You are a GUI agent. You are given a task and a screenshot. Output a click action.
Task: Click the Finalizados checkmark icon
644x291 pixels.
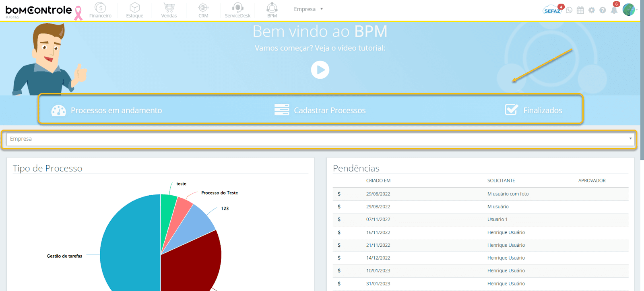[x=512, y=109]
